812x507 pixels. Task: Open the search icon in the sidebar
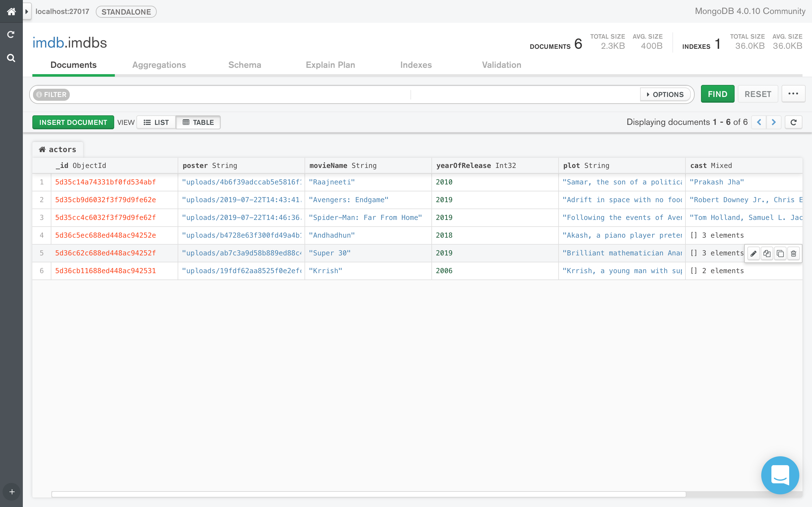[11, 58]
